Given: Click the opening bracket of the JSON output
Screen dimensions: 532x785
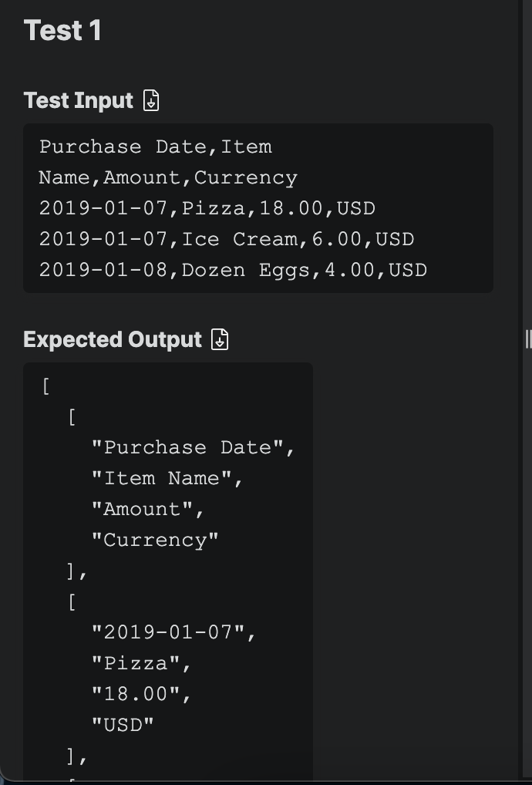Looking at the screenshot, I should click(x=45, y=386).
